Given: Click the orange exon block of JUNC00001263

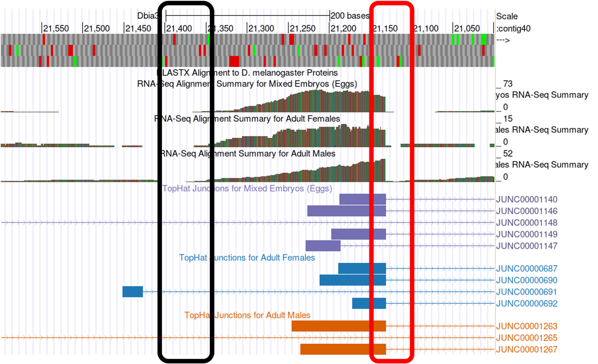Looking at the screenshot, I should [339, 326].
